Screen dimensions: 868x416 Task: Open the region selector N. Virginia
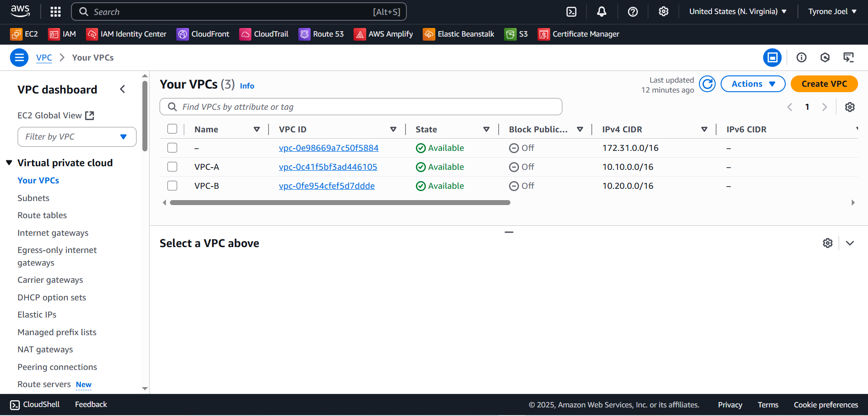(x=737, y=12)
